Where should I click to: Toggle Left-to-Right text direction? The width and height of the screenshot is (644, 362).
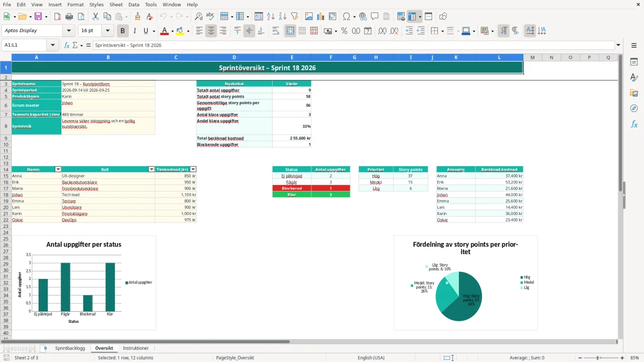503,31
